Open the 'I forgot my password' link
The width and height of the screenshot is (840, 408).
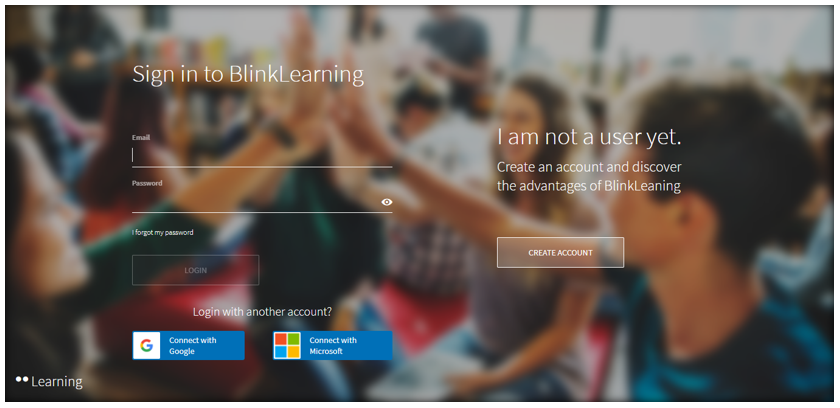click(163, 232)
